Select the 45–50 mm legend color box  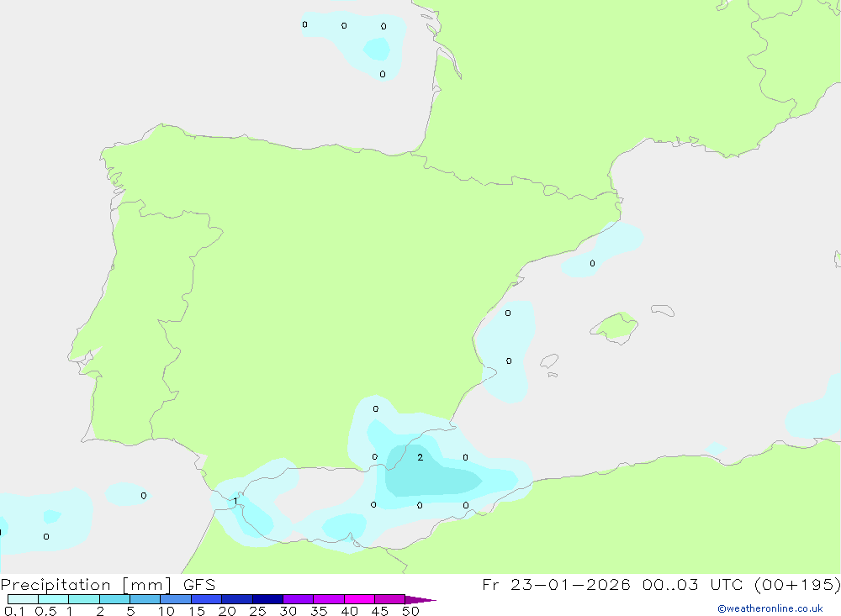click(x=390, y=599)
